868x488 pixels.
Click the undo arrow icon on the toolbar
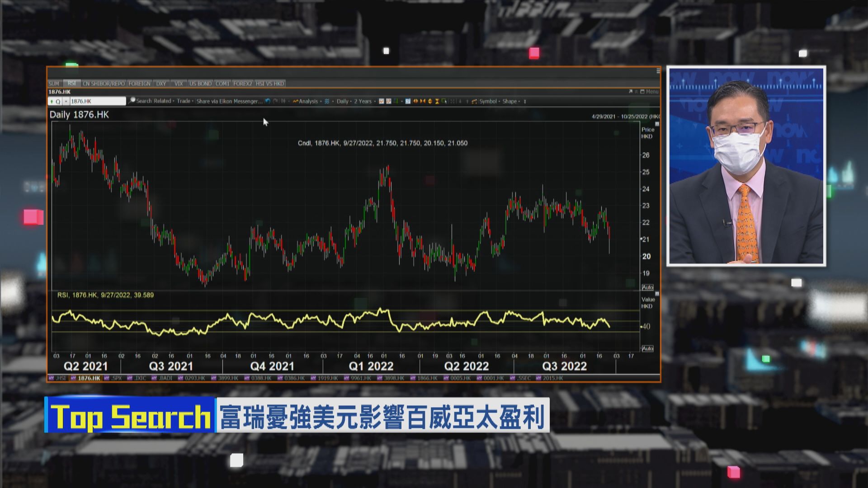pyautogui.click(x=268, y=101)
